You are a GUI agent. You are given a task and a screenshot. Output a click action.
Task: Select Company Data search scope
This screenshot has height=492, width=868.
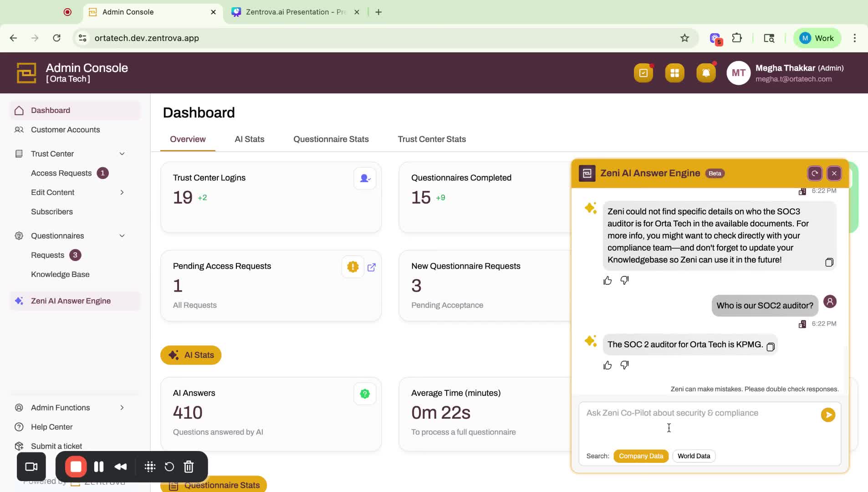click(x=641, y=456)
